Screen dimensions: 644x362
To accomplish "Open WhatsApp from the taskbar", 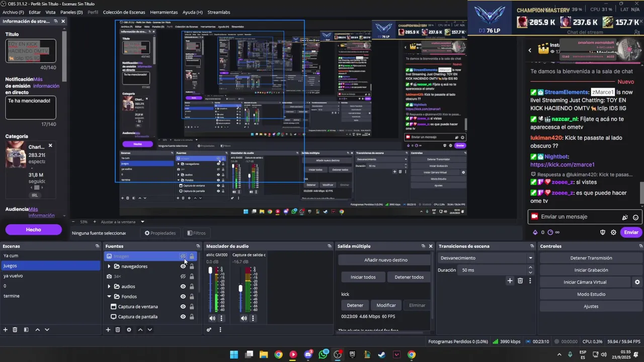I will 323,355.
